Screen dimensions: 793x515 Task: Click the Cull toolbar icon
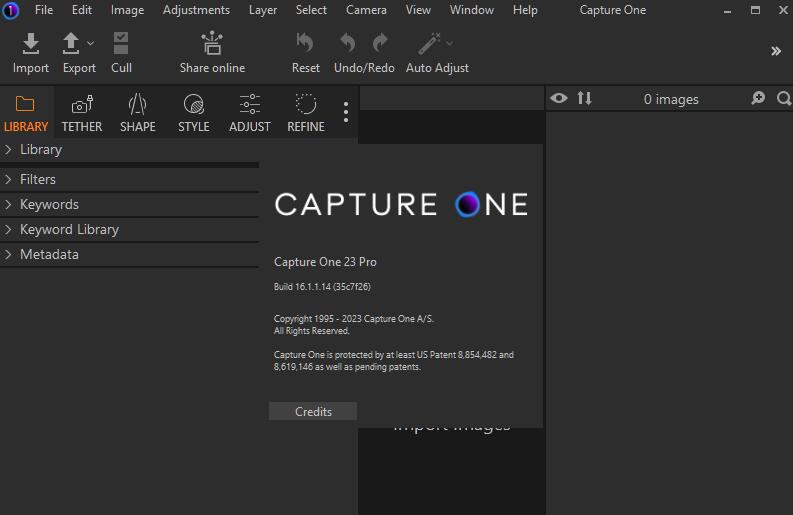pos(121,44)
